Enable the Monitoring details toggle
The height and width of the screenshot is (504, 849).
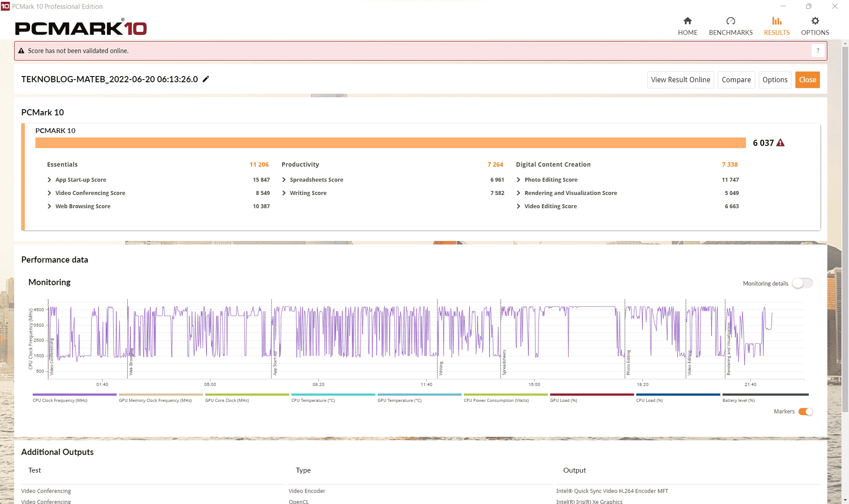click(802, 283)
